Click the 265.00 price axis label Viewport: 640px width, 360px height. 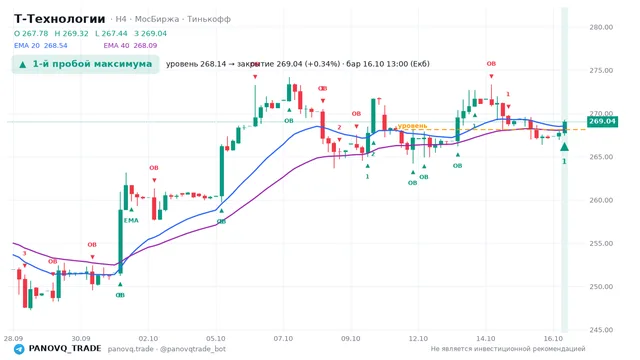click(x=601, y=157)
